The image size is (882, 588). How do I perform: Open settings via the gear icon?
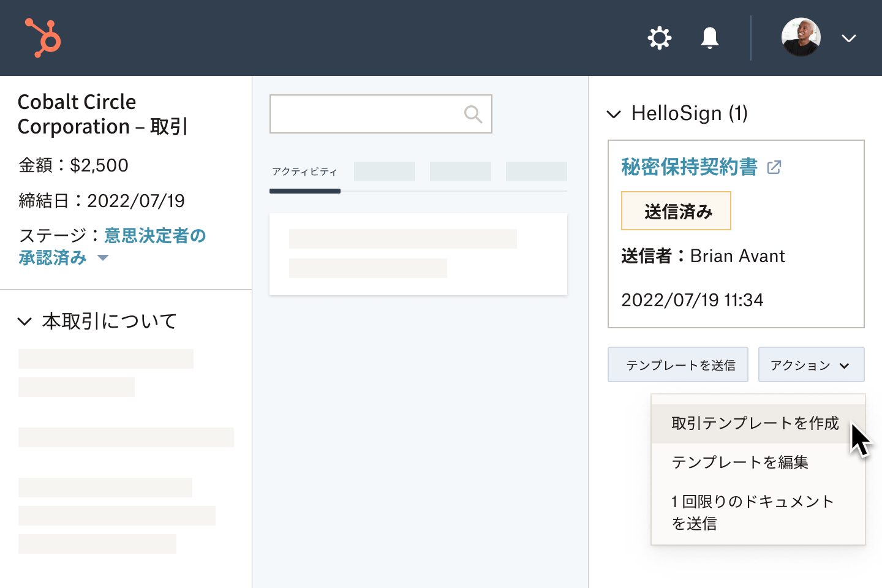coord(660,38)
